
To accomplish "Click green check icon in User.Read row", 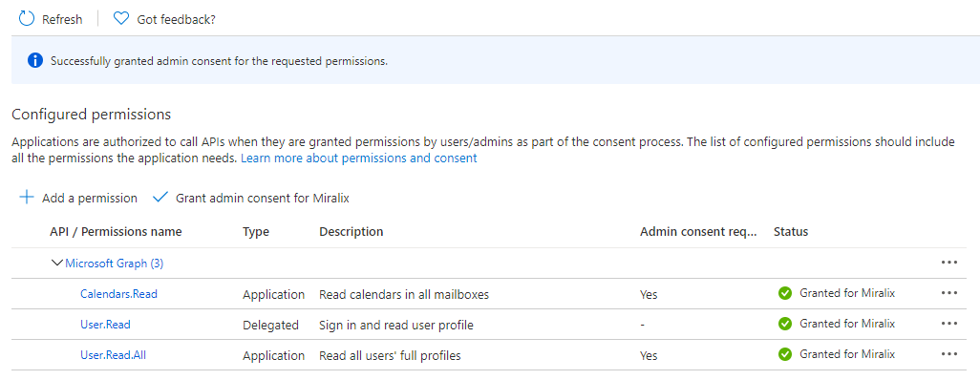I will (784, 324).
